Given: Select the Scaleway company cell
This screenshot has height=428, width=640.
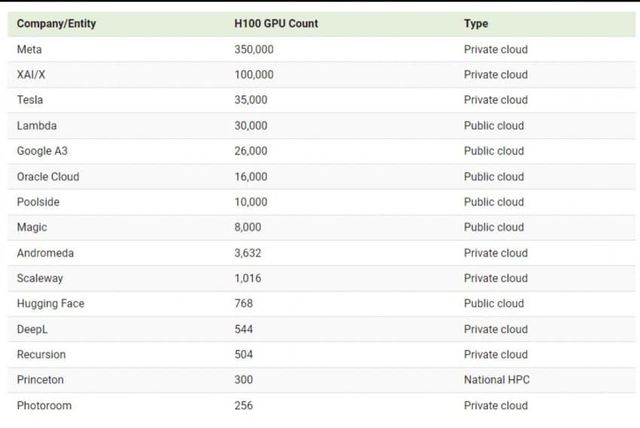Looking at the screenshot, I should [41, 278].
